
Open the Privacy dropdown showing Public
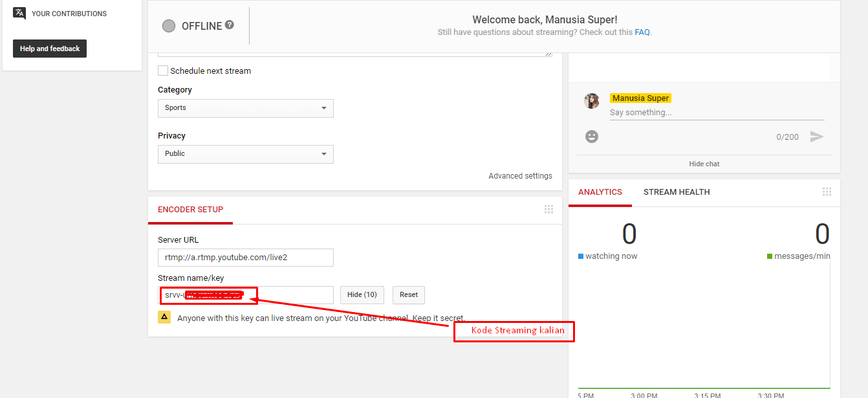pyautogui.click(x=246, y=154)
